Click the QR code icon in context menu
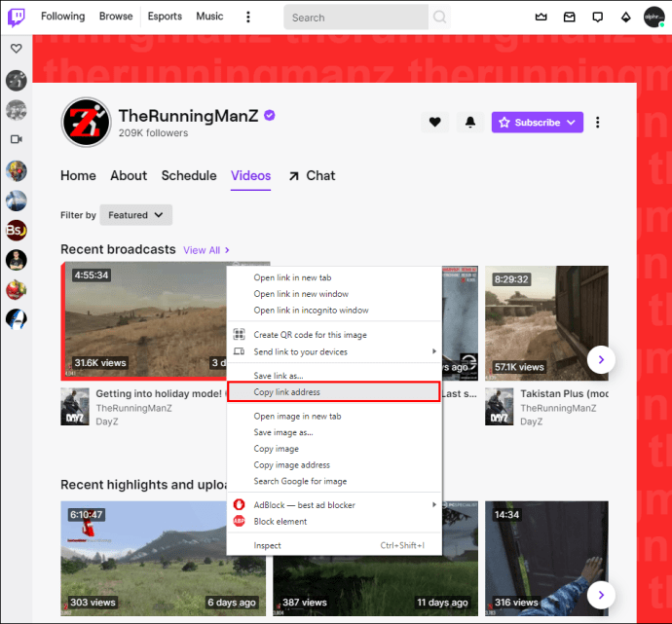Image resolution: width=672 pixels, height=624 pixels. [x=240, y=335]
